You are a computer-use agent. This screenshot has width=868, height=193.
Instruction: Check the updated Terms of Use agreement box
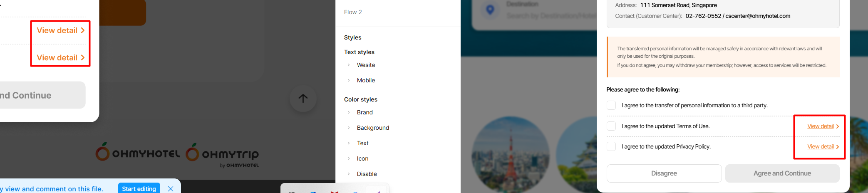(x=611, y=126)
